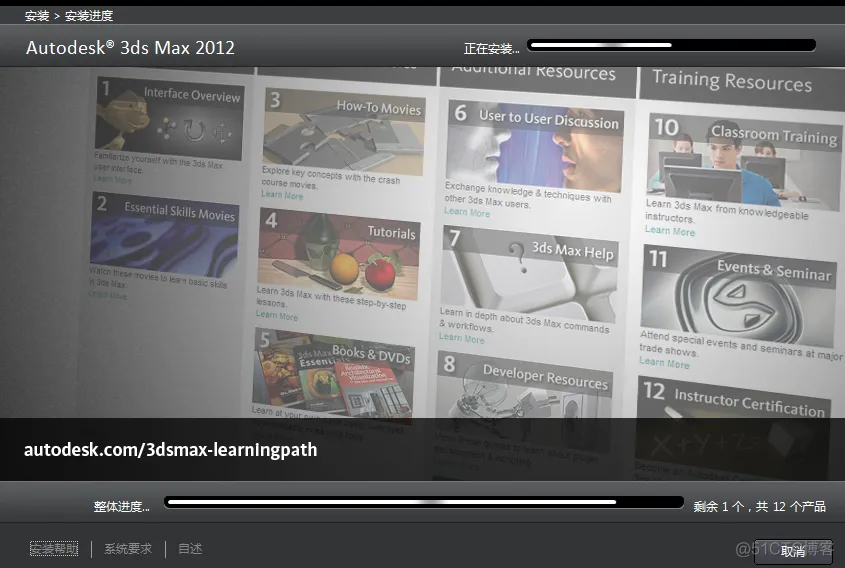The image size is (845, 568).
Task: Click the Developer Resources thumbnail
Action: [x=524, y=401]
